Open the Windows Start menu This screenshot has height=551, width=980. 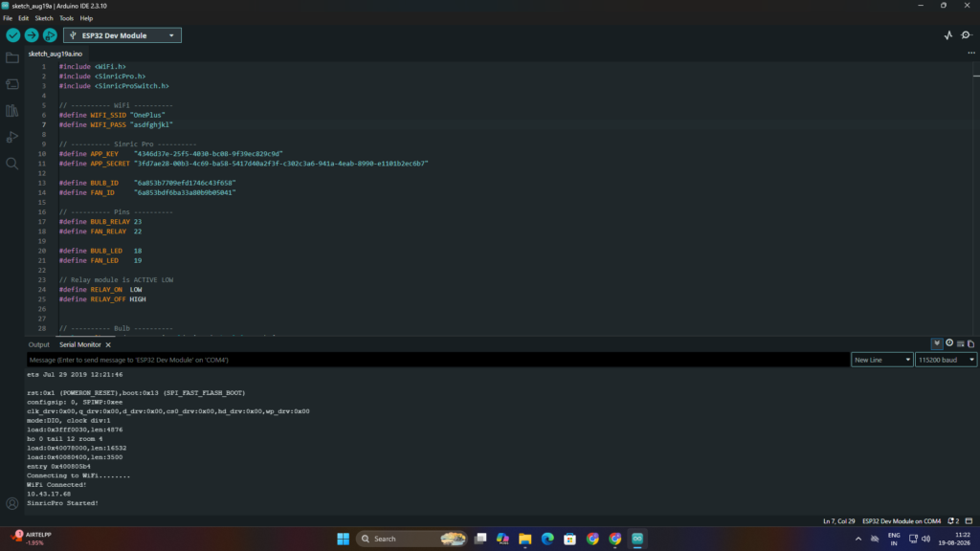(x=344, y=539)
